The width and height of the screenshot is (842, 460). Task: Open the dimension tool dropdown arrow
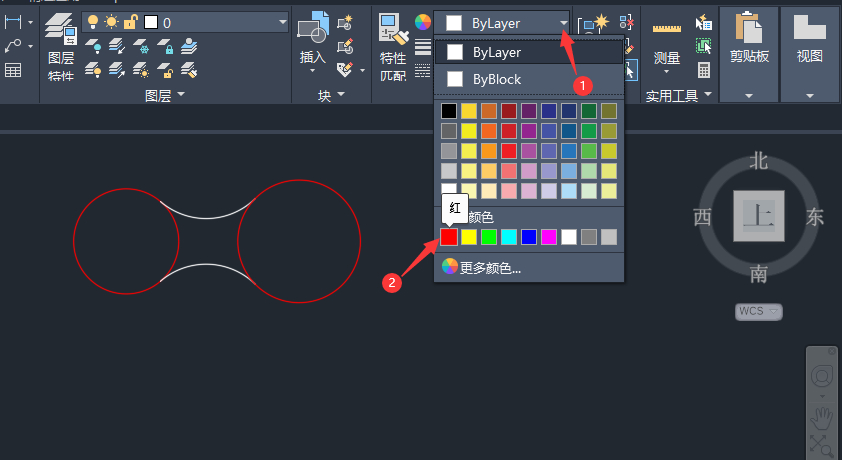[30, 23]
